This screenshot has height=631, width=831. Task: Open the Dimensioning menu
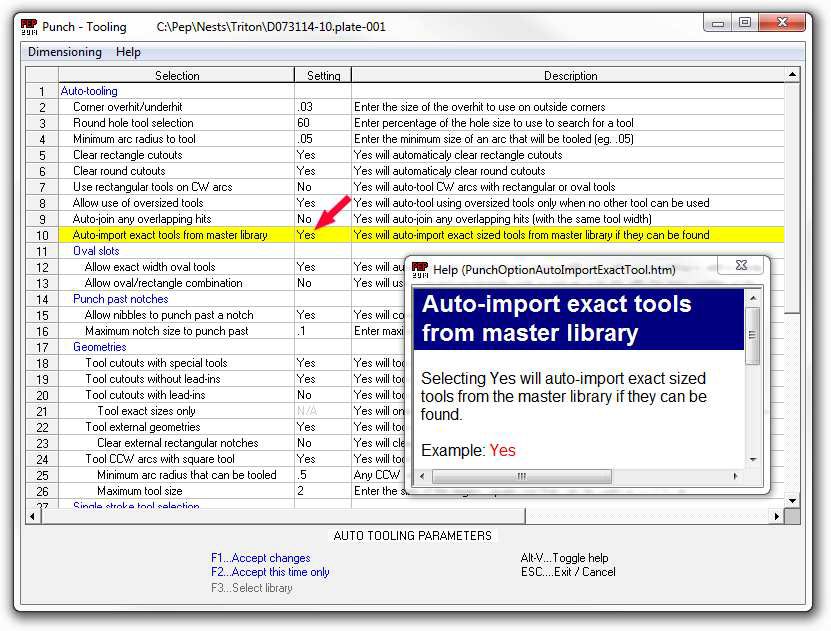click(65, 52)
